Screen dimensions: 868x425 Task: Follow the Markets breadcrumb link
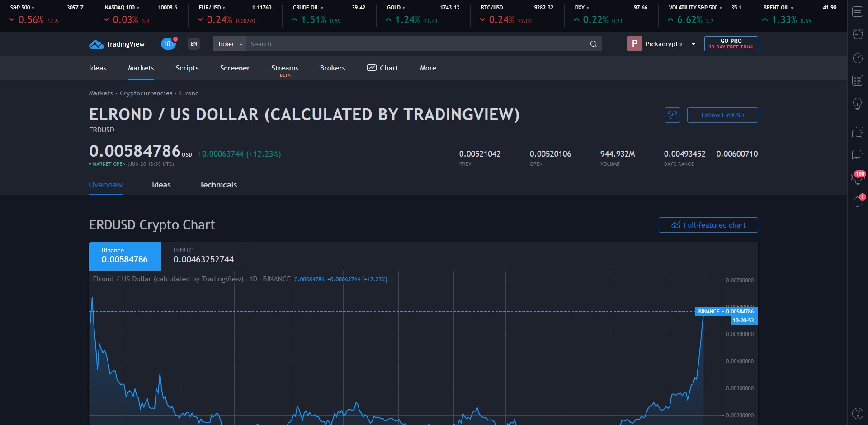pos(101,93)
